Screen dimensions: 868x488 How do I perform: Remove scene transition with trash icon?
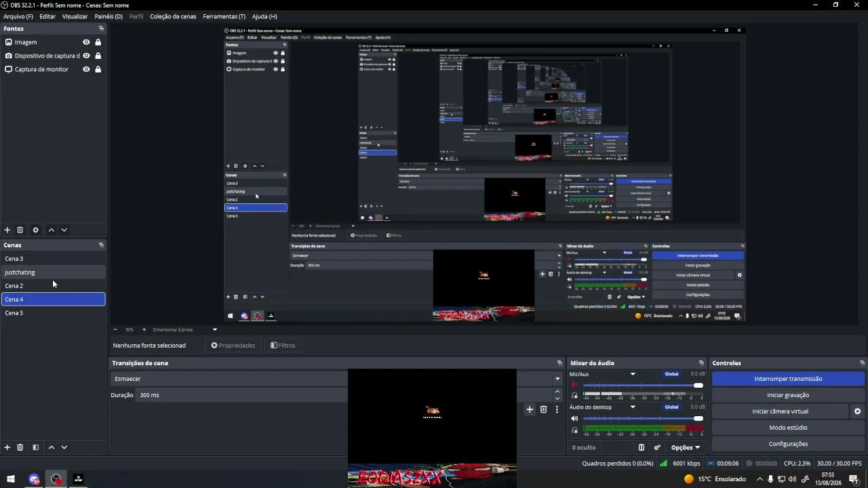(543, 409)
